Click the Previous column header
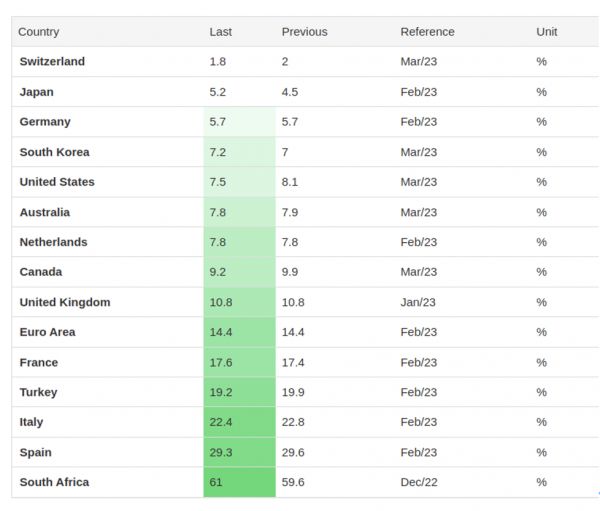600x511 pixels. coord(304,32)
